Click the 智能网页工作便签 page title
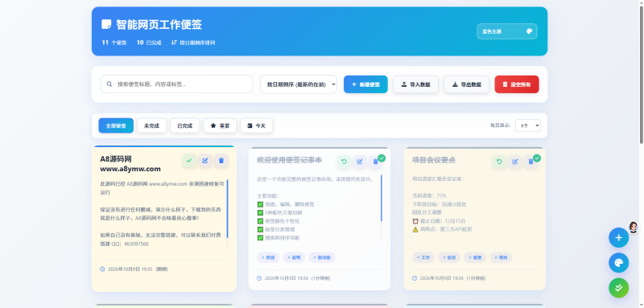644x308 pixels. [159, 24]
